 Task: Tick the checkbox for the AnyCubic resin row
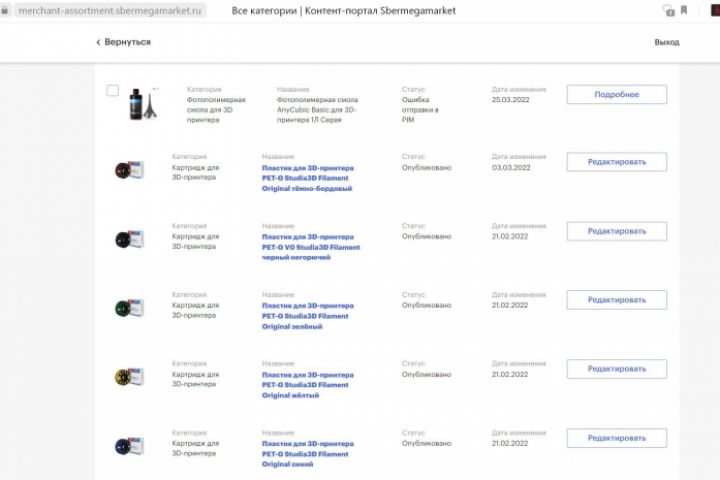pos(112,90)
